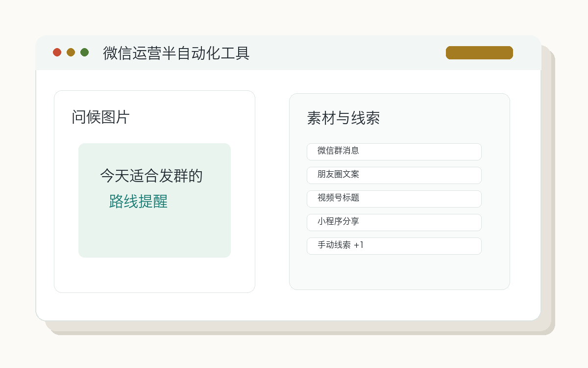Click the green window dot
Image resolution: width=588 pixels, height=368 pixels.
tap(84, 53)
